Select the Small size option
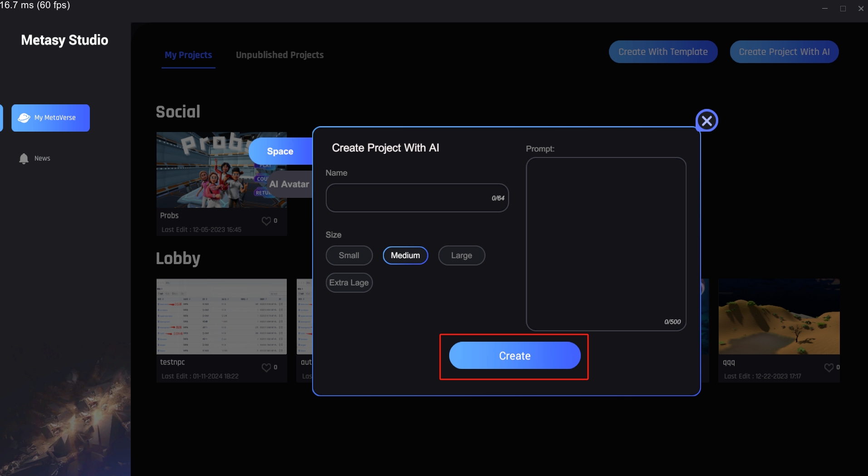Viewport: 868px width, 476px height. coord(349,255)
